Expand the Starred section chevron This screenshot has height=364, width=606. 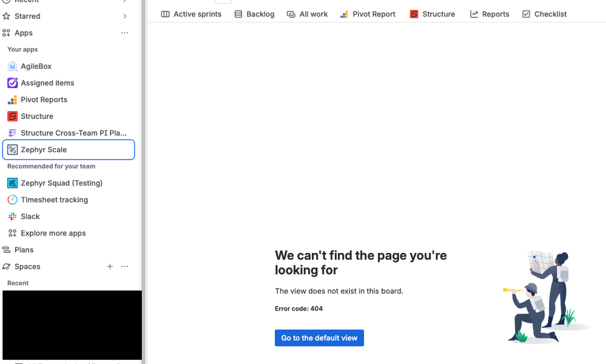pyautogui.click(x=124, y=16)
